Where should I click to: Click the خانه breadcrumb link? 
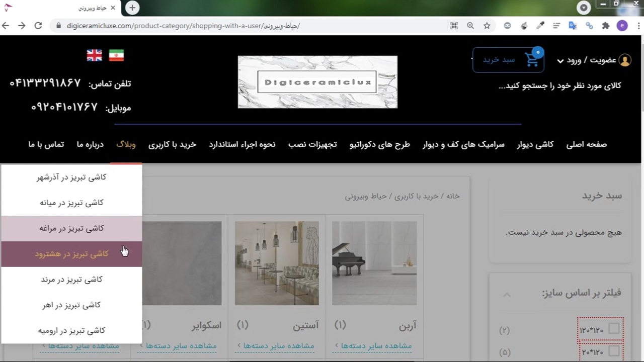[x=452, y=196]
